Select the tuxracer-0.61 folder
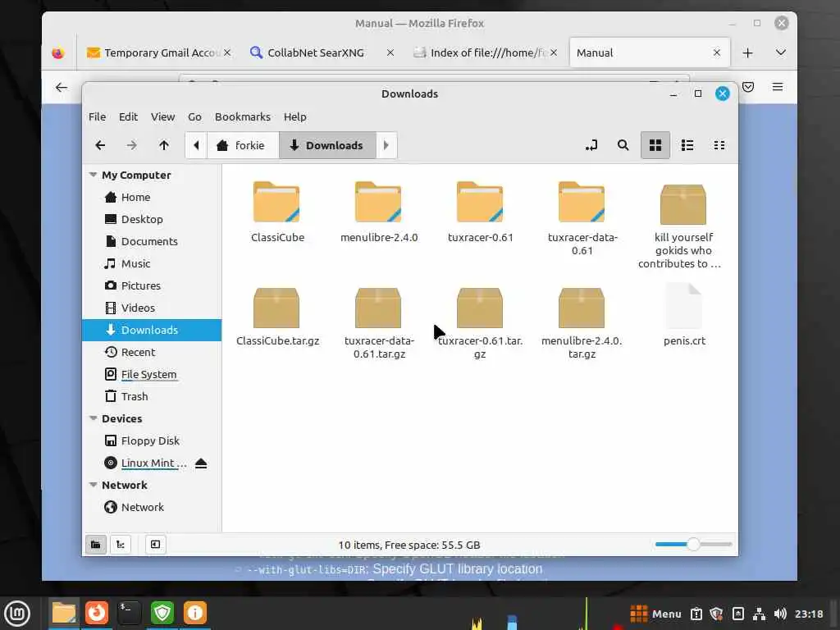The height and width of the screenshot is (630, 840). tap(480, 212)
